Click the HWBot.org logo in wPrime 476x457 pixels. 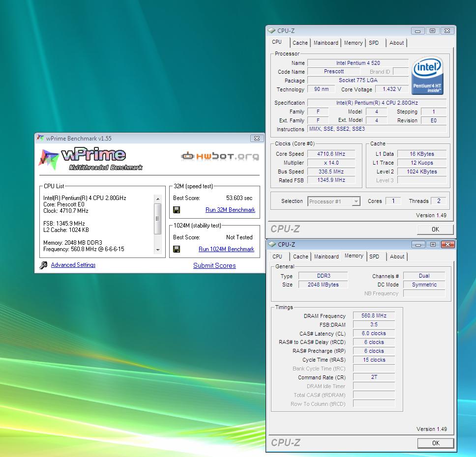pyautogui.click(x=220, y=156)
